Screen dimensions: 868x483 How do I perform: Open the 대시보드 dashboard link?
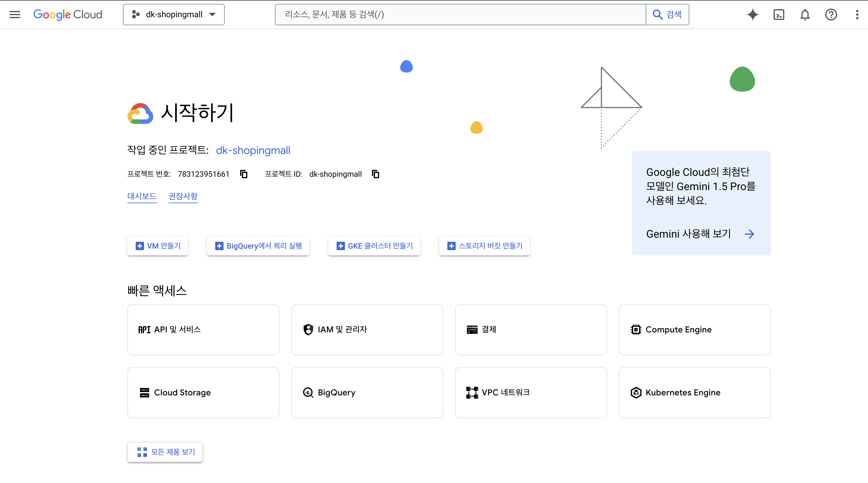[142, 196]
